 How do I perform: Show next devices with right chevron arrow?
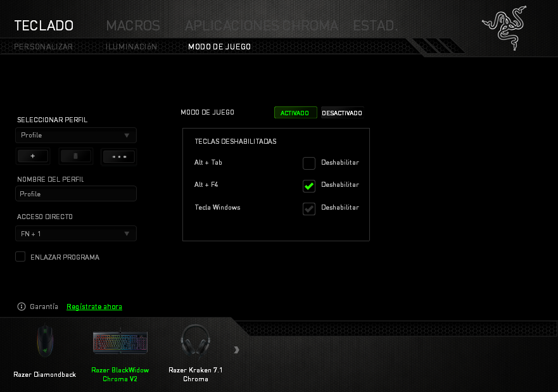(237, 350)
